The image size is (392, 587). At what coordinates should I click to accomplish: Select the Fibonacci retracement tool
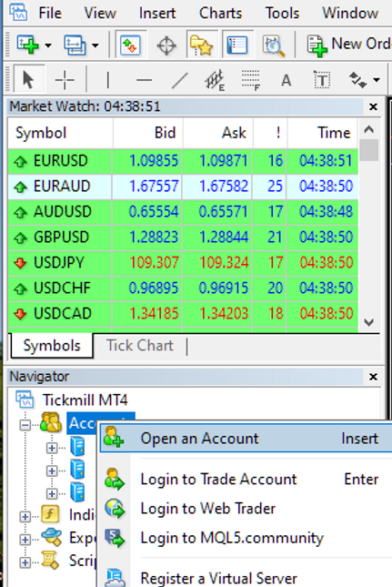tap(251, 80)
